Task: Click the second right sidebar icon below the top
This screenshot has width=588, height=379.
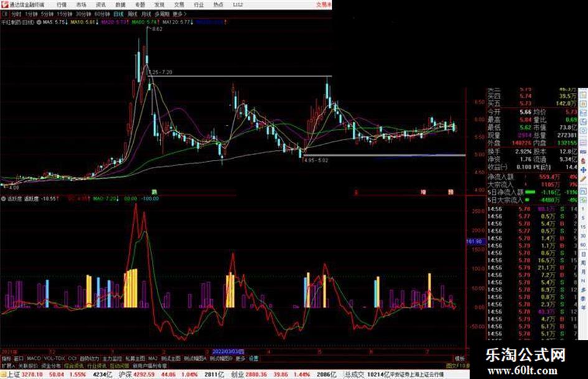Action: (584, 103)
